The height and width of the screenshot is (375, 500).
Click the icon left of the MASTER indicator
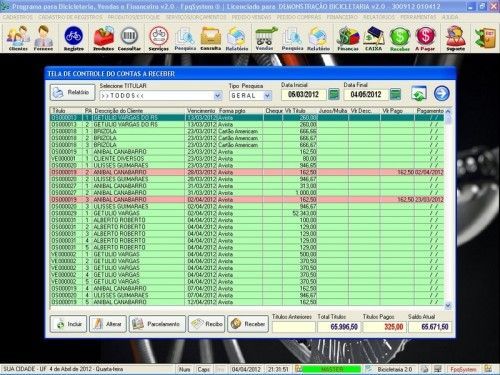(x=298, y=369)
